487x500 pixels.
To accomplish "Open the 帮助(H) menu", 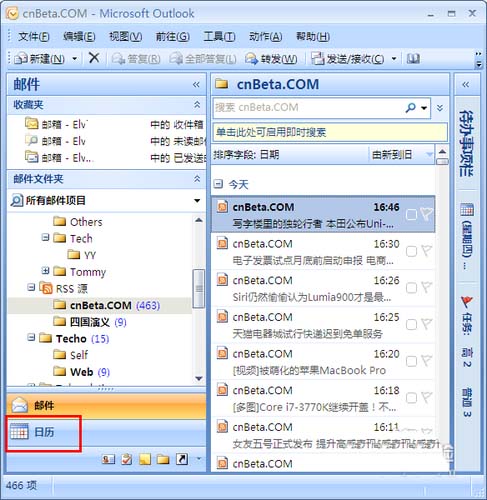I will [x=313, y=36].
